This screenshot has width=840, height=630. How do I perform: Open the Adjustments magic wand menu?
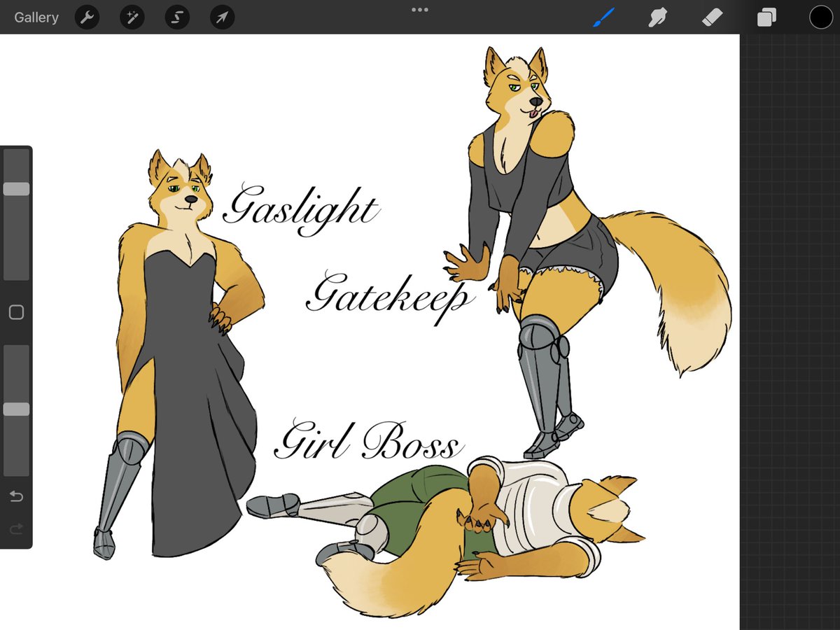(x=132, y=17)
